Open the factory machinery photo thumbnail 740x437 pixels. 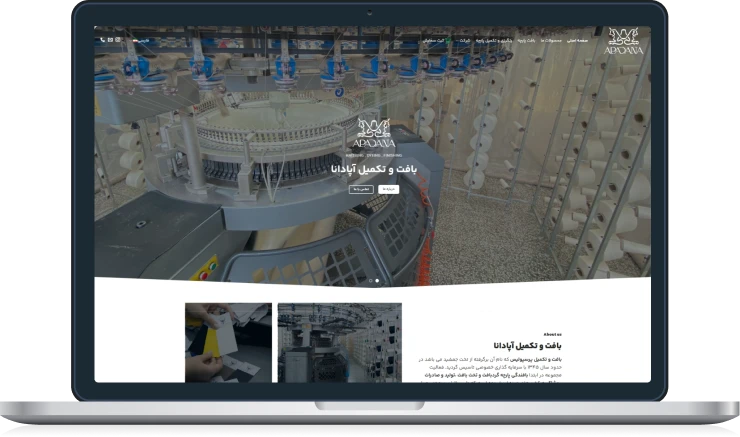tap(340, 342)
